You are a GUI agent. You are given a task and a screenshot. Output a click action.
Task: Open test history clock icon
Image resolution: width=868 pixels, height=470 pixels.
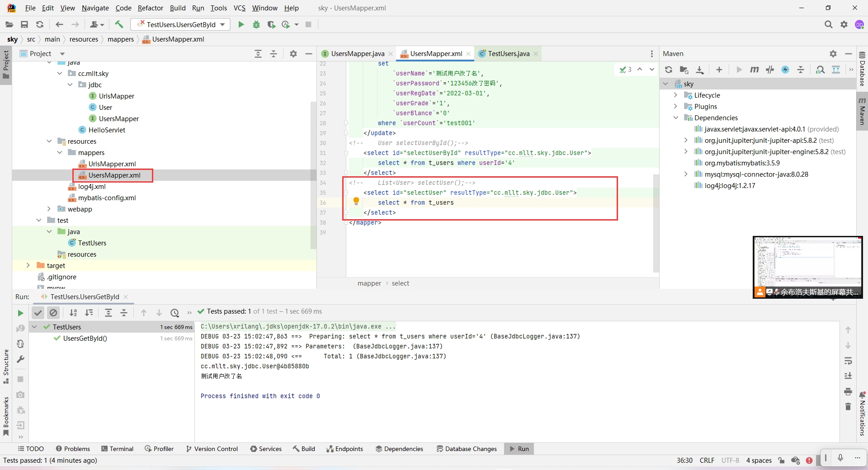[175, 313]
